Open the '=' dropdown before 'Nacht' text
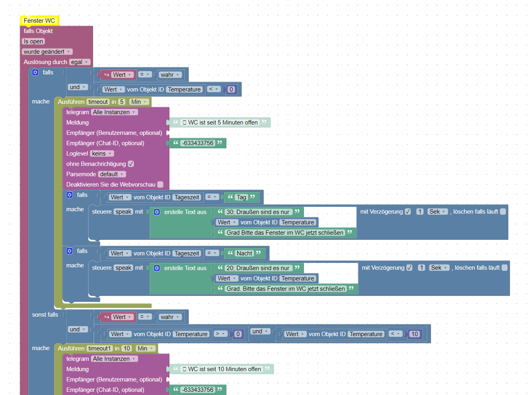The image size is (532, 395). pyautogui.click(x=212, y=253)
